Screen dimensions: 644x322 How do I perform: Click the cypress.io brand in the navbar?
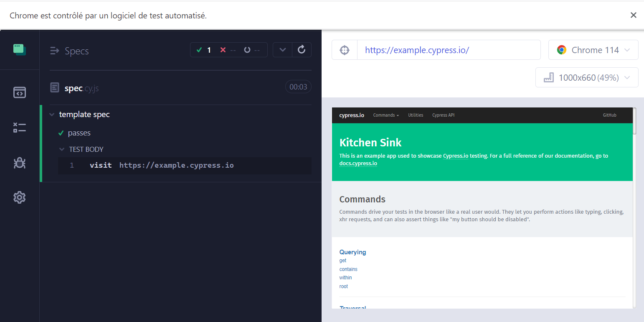pos(352,115)
